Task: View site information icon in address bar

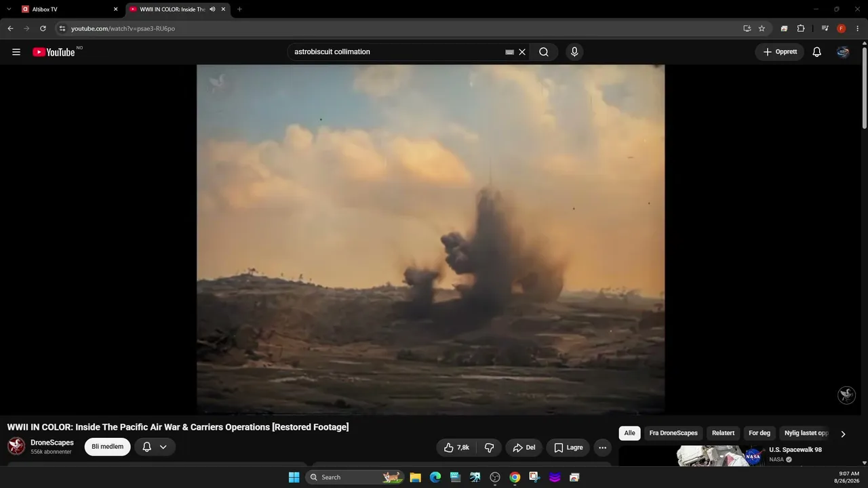Action: (x=62, y=28)
